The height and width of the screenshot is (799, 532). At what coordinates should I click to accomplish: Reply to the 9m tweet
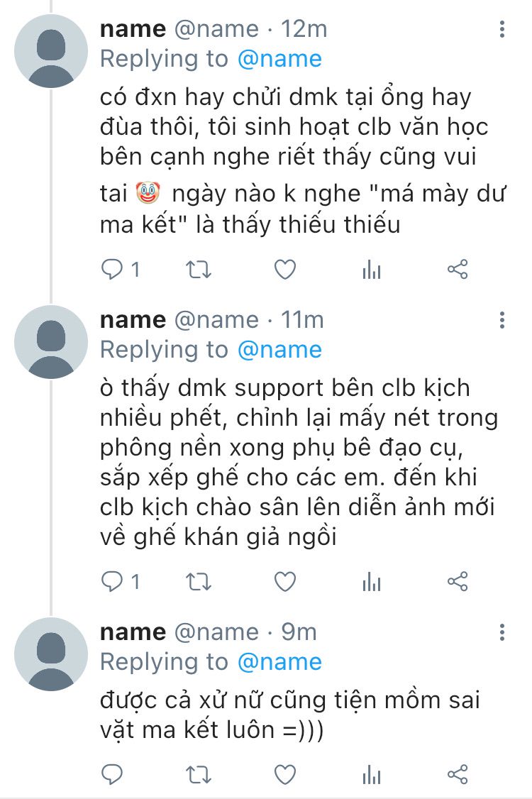pyautogui.click(x=112, y=773)
